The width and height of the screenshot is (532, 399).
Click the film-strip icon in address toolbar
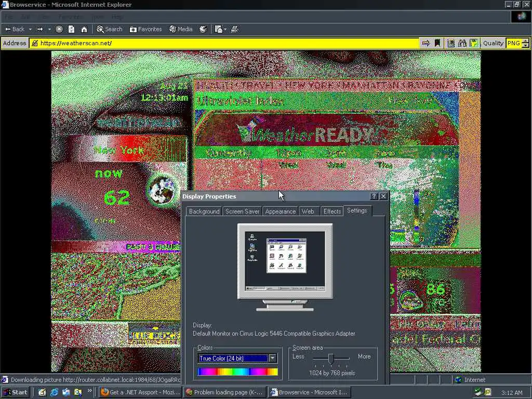click(450, 43)
